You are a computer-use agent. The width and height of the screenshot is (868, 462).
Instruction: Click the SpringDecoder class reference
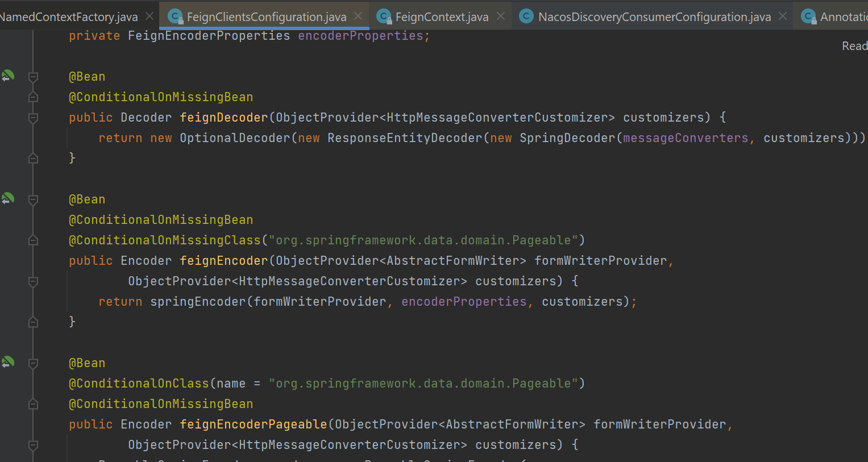tap(567, 138)
